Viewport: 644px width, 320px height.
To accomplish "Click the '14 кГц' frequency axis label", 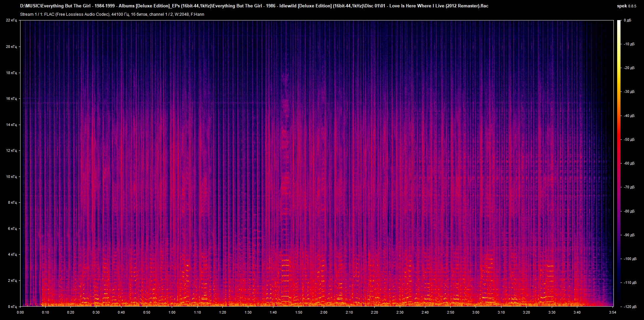I will coord(11,125).
